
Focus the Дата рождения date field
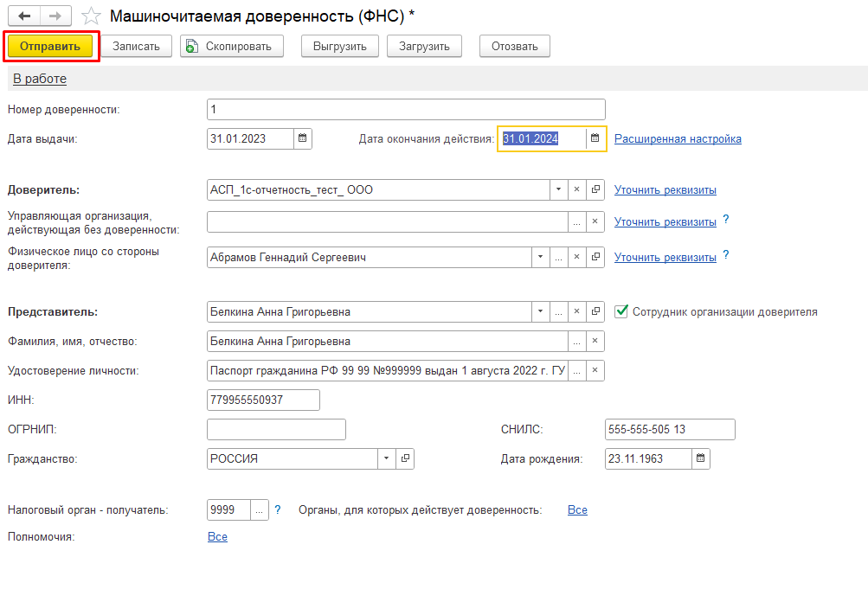(648, 458)
